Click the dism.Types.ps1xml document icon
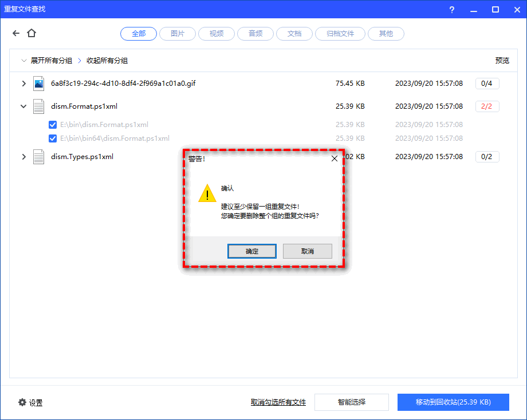This screenshot has width=527, height=420. pyautogui.click(x=38, y=157)
